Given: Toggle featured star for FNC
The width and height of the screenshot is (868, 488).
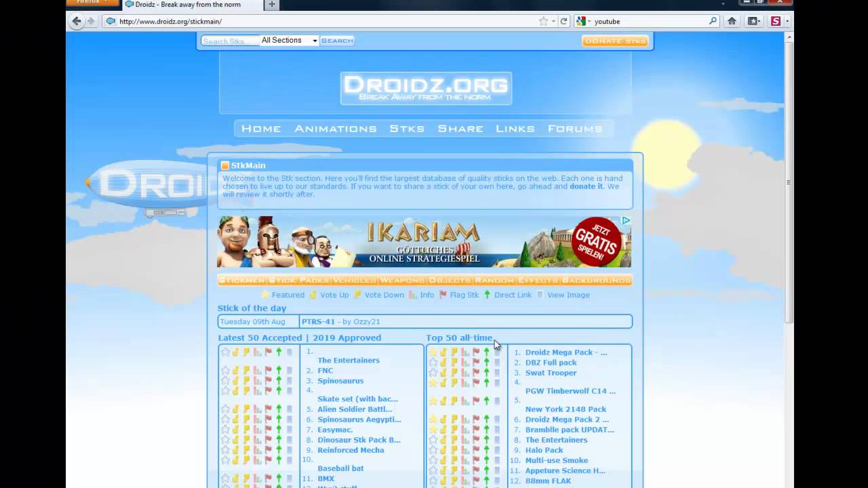Looking at the screenshot, I should (225, 370).
